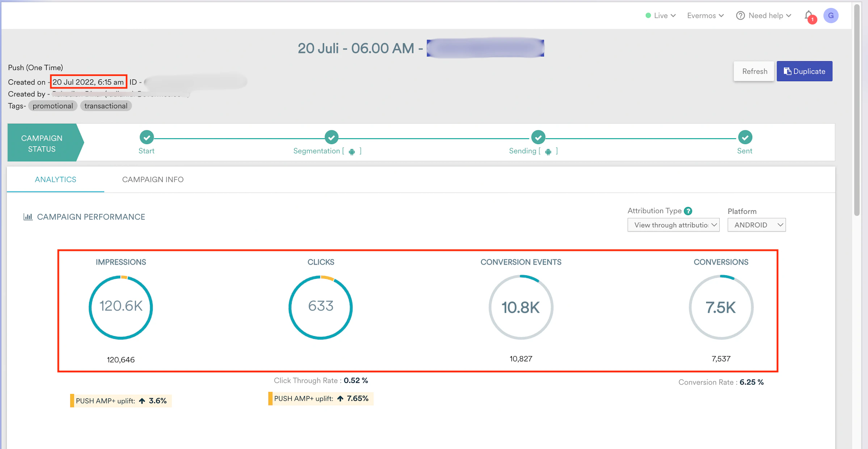Click the Sending Android icon
Image resolution: width=868 pixels, height=449 pixels.
click(x=548, y=152)
